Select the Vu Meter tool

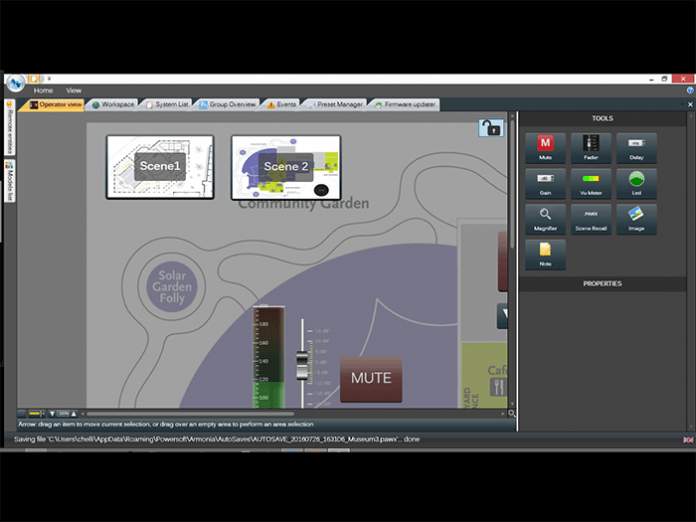tap(591, 184)
